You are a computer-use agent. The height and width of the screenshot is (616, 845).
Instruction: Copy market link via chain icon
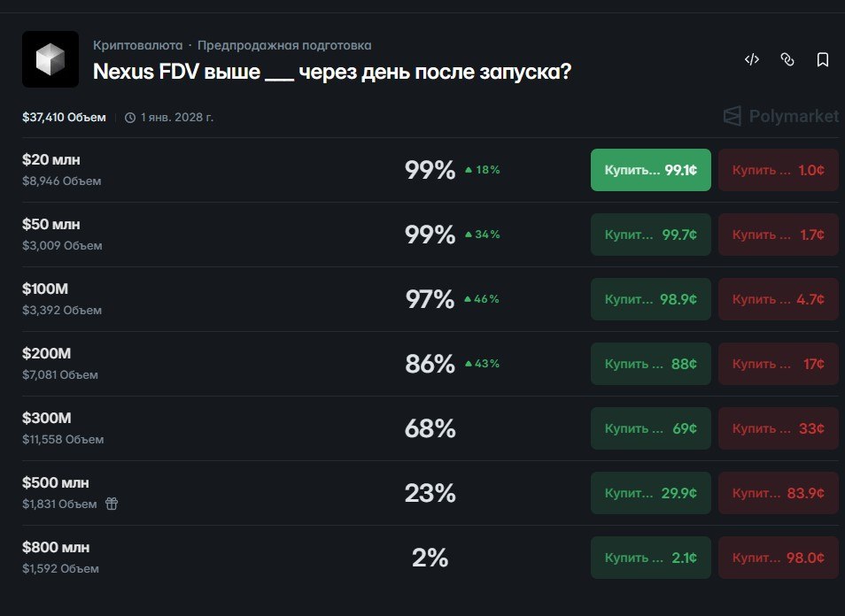[787, 59]
